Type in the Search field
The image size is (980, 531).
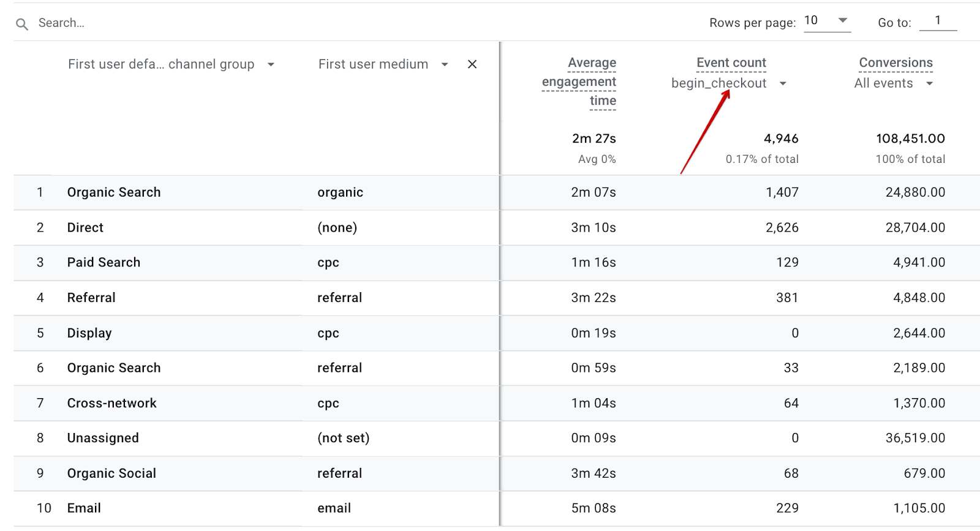(184, 23)
